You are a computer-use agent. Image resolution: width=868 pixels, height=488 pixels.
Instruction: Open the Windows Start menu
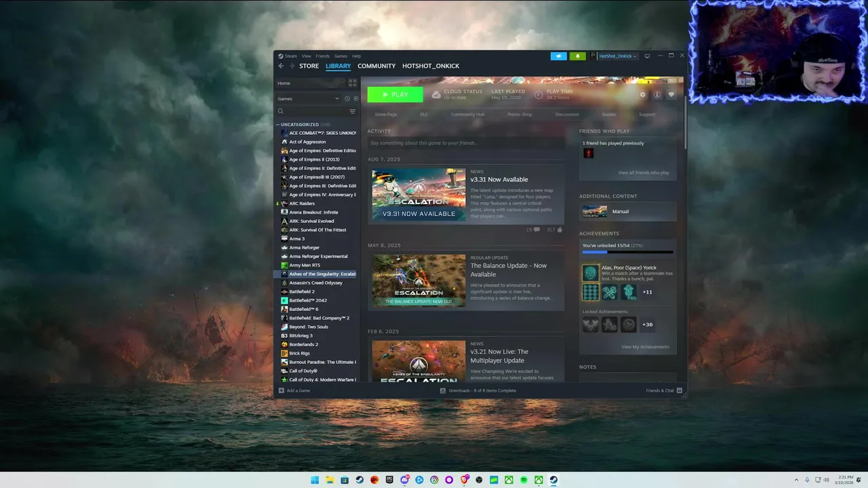(x=315, y=480)
